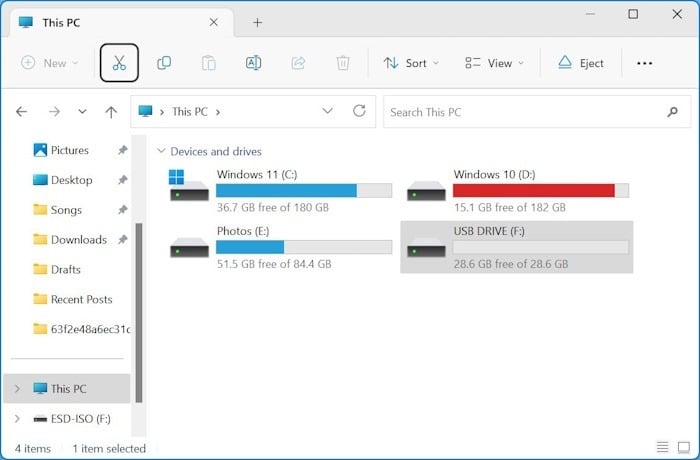Go back with the left arrow

point(21,112)
